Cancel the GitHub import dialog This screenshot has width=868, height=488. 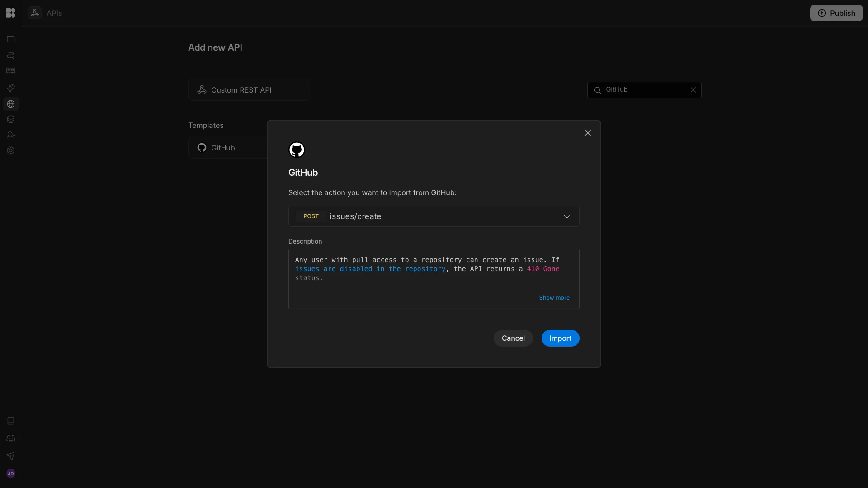coord(513,338)
